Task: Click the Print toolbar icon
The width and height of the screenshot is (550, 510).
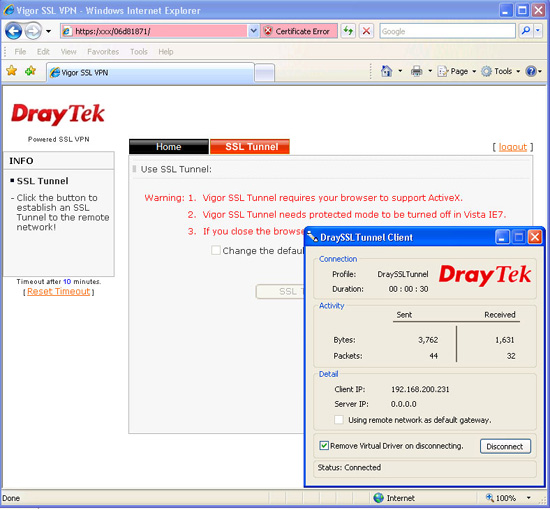Action: [x=416, y=71]
